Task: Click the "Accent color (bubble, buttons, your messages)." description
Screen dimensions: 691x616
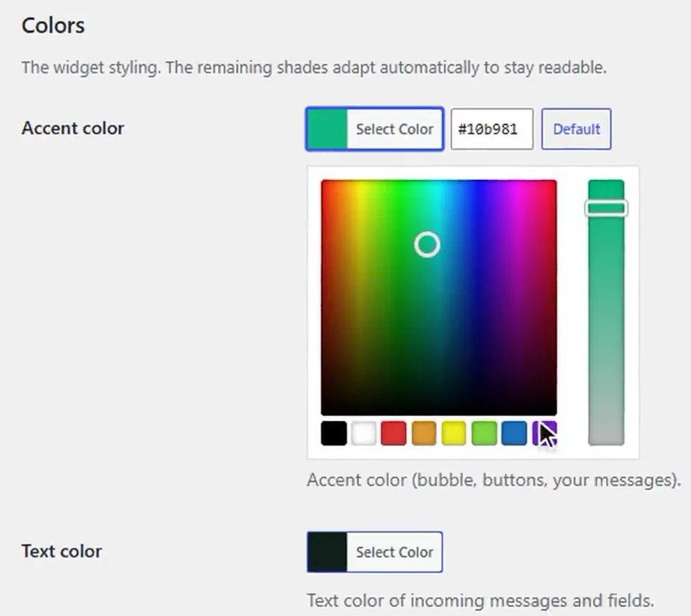Action: point(494,480)
